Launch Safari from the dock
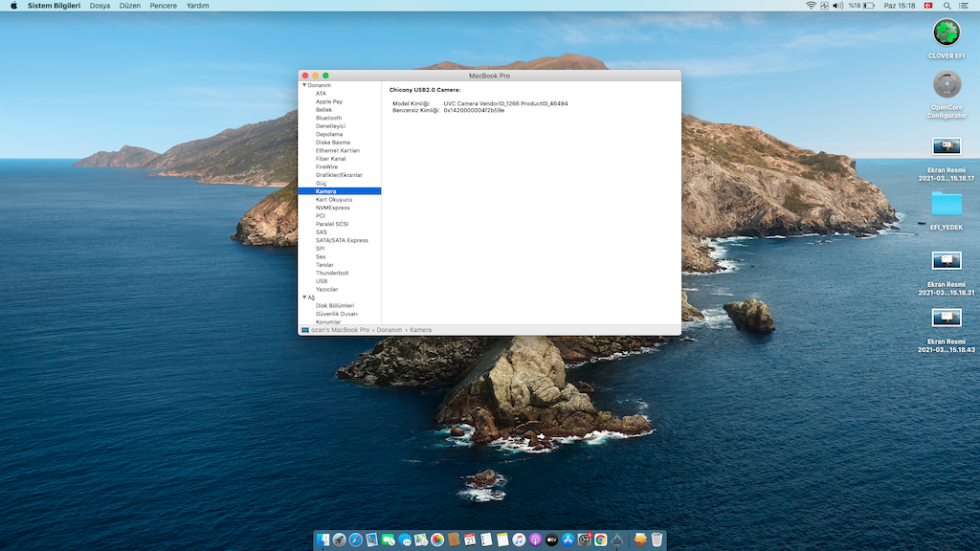 click(x=356, y=540)
